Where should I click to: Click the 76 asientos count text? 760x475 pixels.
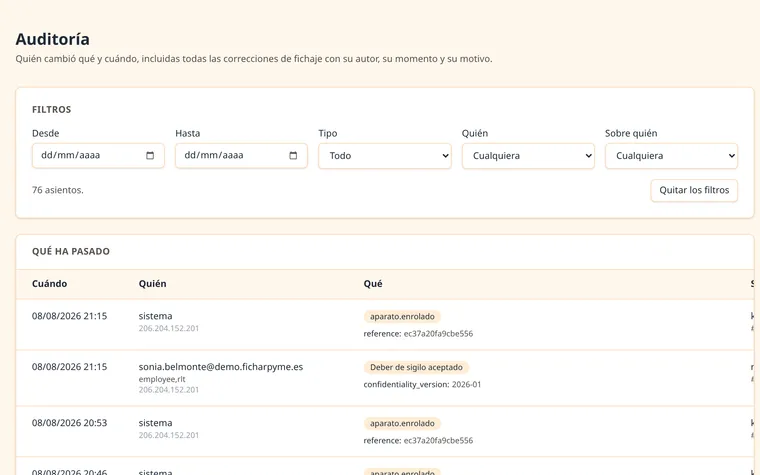58,190
